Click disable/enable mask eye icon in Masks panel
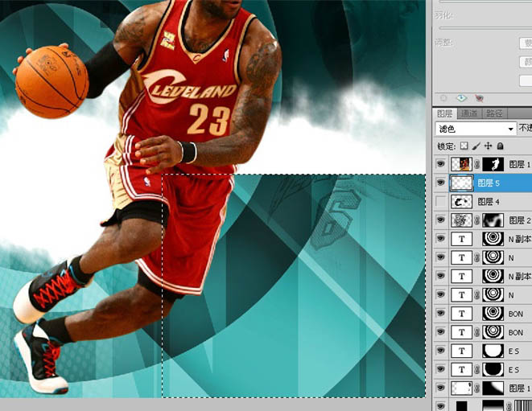Viewport: 532px width, 411px height. [x=479, y=98]
